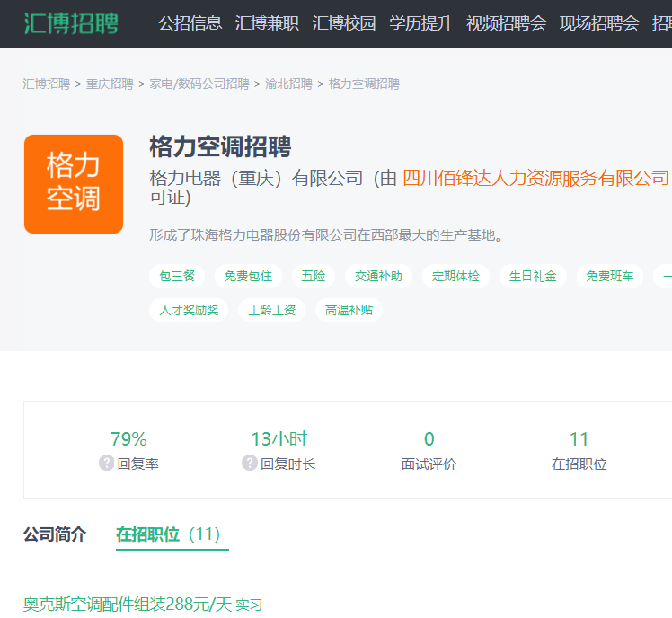Click the 定期体检 benefit tag

tap(455, 276)
